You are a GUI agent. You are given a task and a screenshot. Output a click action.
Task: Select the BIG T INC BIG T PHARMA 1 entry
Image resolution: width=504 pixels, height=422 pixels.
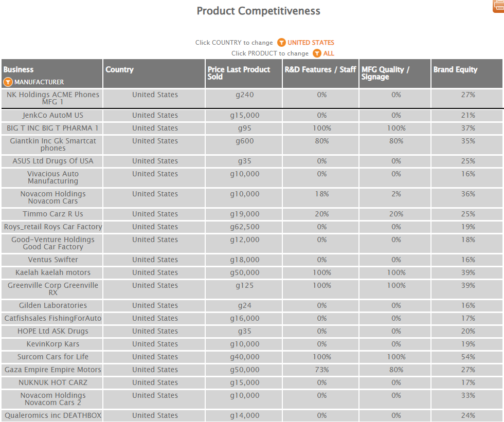53,128
